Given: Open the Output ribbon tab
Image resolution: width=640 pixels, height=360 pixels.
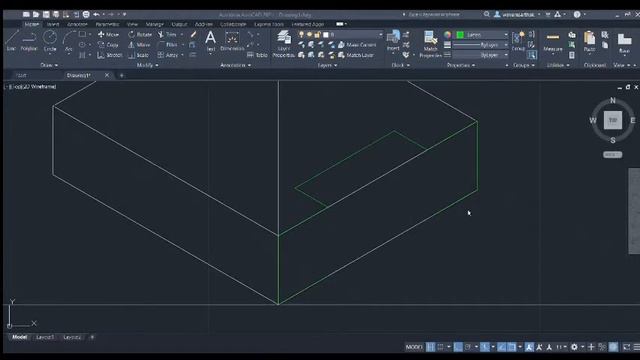Looking at the screenshot, I should tap(179, 24).
